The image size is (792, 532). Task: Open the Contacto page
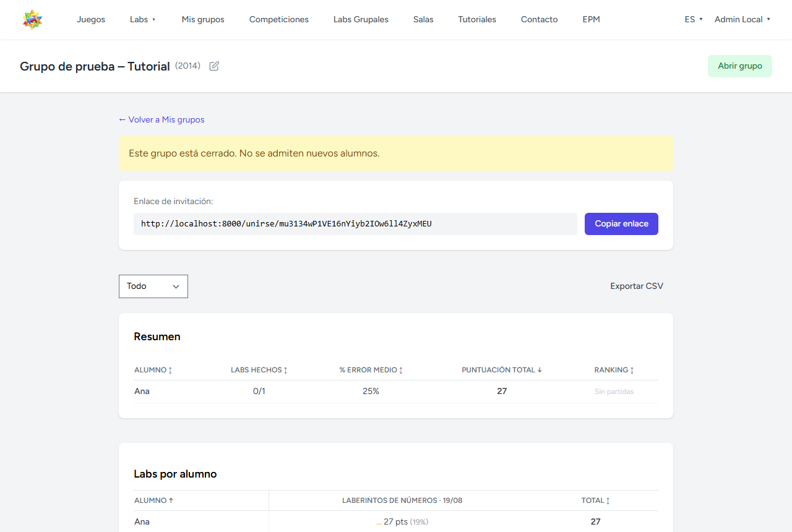[x=540, y=20]
